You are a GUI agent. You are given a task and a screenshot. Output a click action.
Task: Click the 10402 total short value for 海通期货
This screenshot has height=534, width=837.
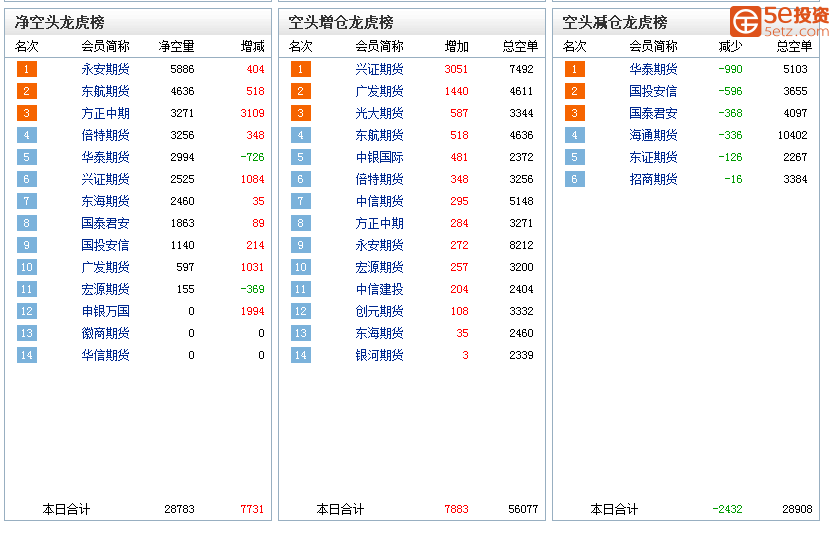[793, 135]
